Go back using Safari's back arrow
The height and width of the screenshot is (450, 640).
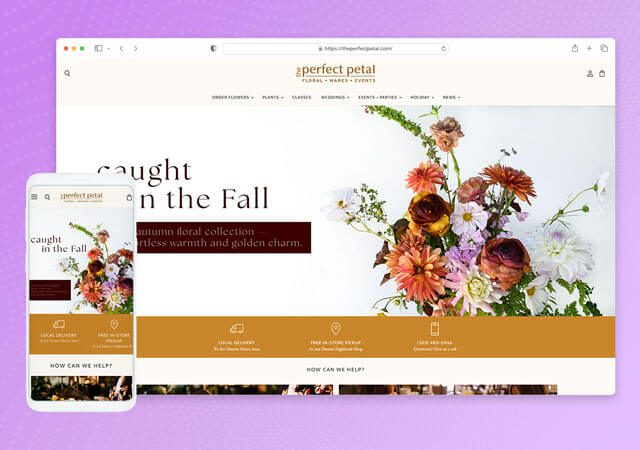coord(121,48)
